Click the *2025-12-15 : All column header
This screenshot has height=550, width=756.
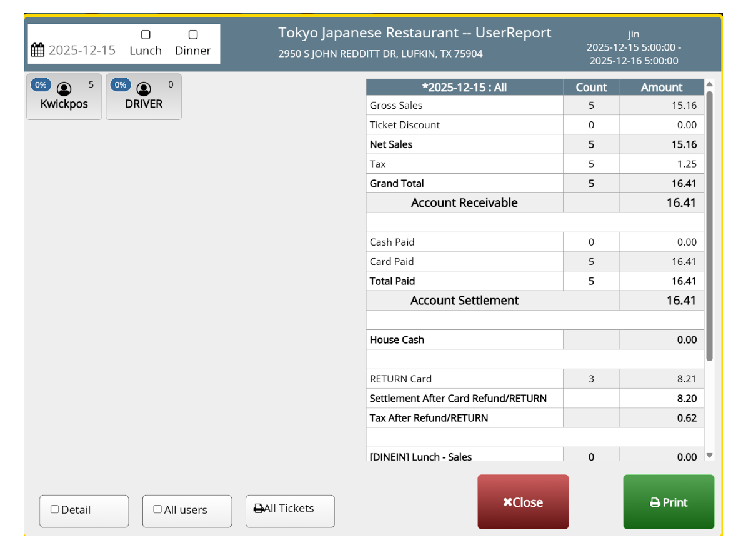click(464, 87)
